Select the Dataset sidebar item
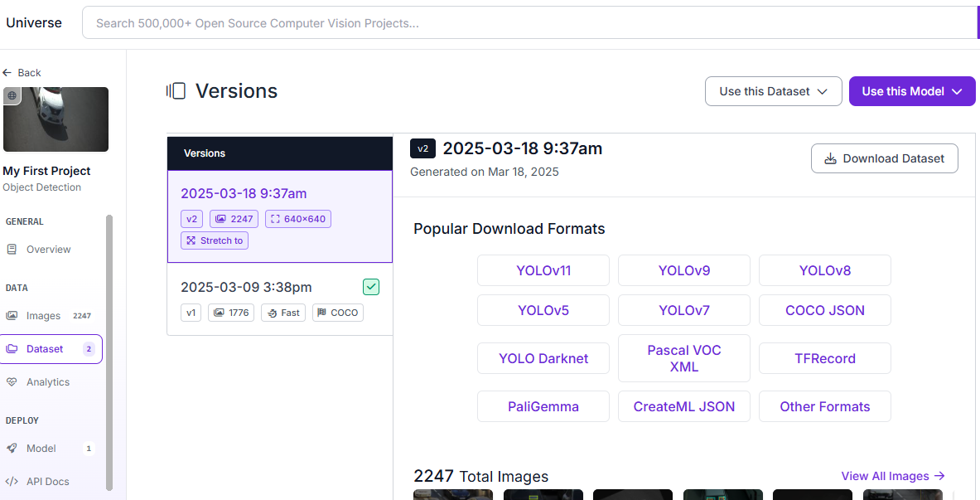The height and width of the screenshot is (500, 980). click(x=50, y=348)
